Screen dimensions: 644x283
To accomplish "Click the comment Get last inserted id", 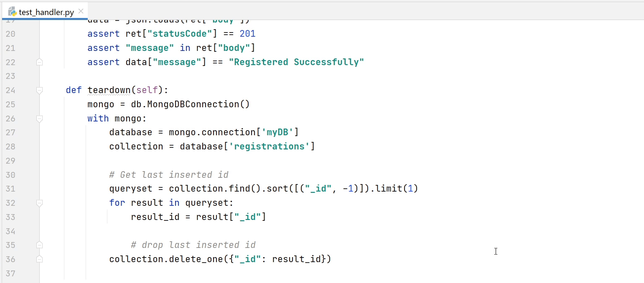I will point(167,174).
